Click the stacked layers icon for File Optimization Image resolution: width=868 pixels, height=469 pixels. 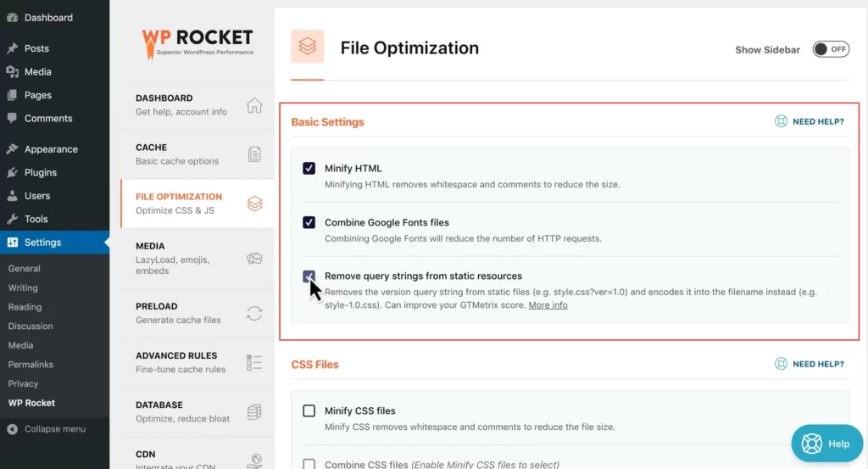click(254, 204)
